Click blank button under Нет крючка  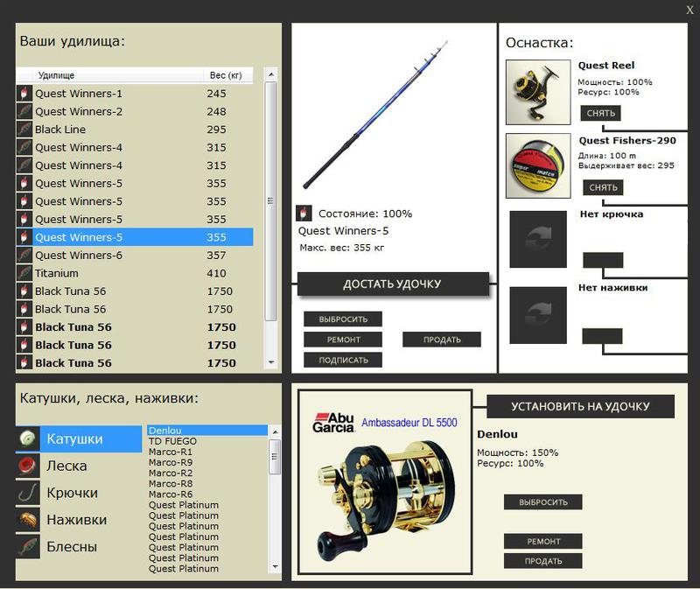point(603,260)
